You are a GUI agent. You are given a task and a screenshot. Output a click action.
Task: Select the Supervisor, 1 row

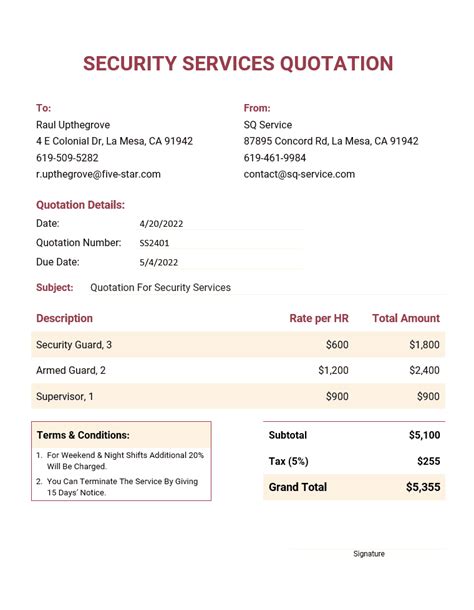[x=238, y=396]
